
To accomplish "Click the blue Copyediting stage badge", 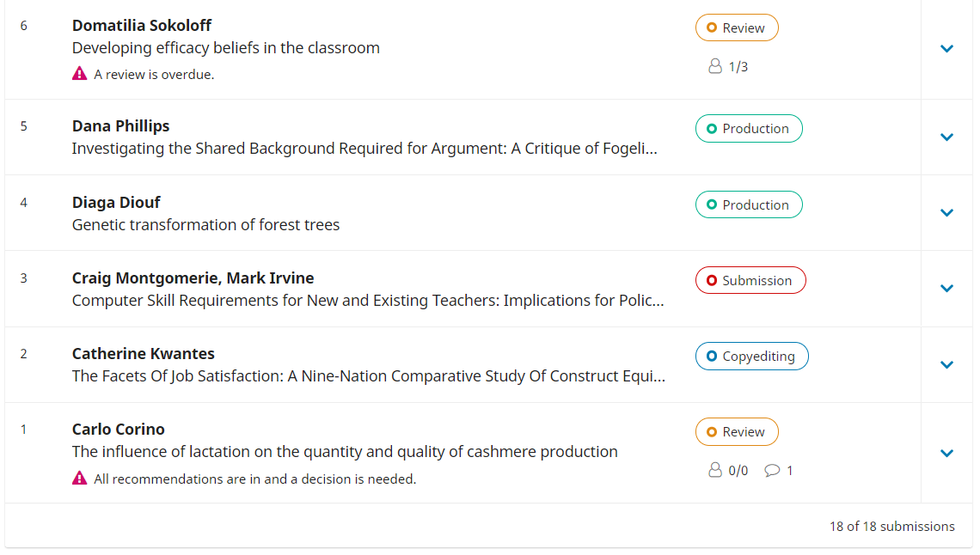I will click(x=751, y=357).
